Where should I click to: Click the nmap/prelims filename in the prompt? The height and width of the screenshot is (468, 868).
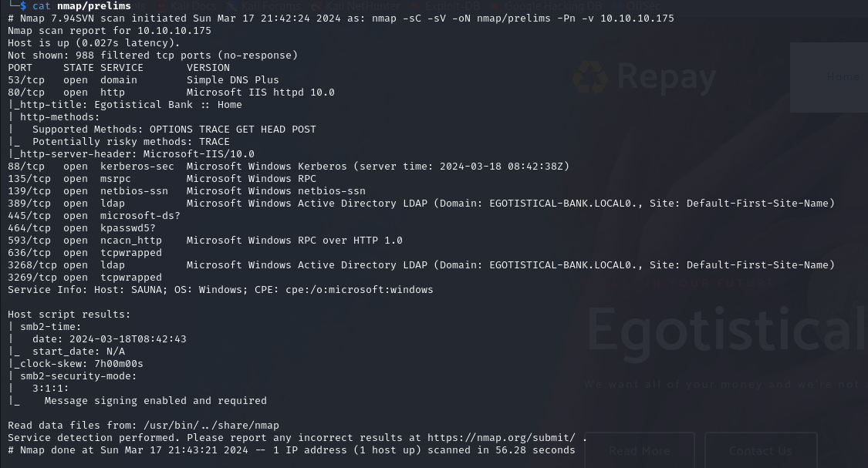(x=94, y=6)
